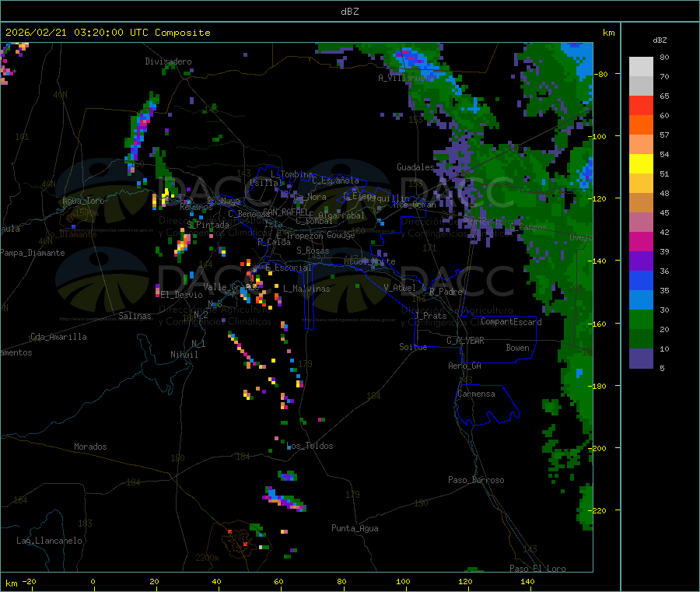Viewport: 700px width, 592px height.
Task: Click the CompantEscard label
Action: click(511, 322)
